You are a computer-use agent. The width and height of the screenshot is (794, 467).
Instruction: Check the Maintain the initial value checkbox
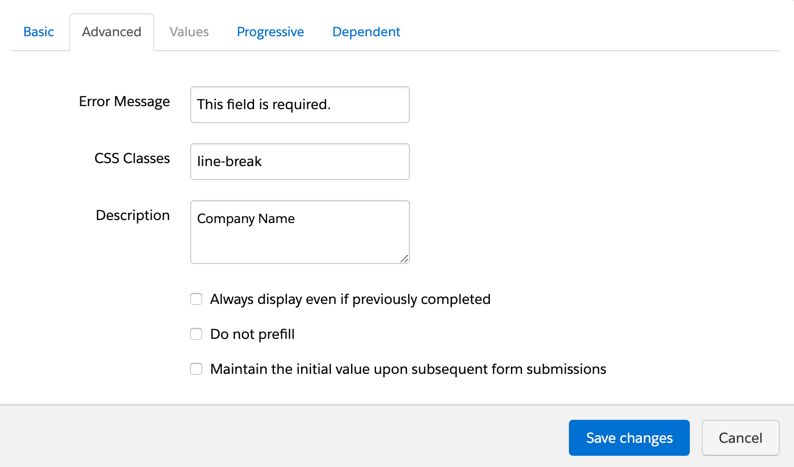196,369
